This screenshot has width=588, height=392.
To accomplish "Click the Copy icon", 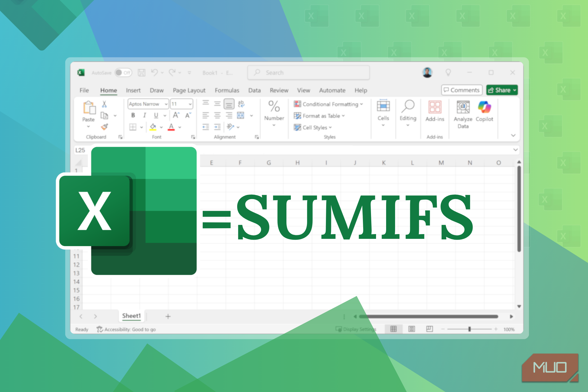I will click(104, 115).
